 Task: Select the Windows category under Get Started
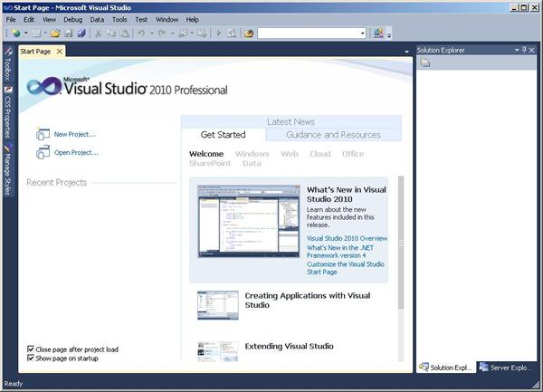(252, 154)
